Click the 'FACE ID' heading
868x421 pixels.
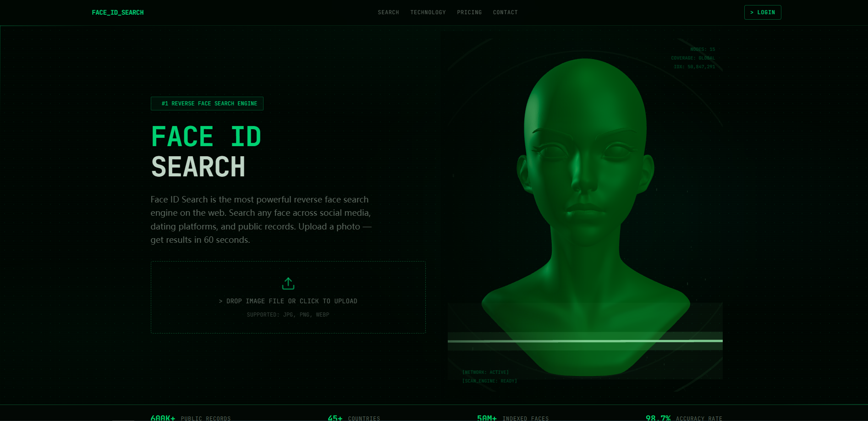tap(206, 137)
